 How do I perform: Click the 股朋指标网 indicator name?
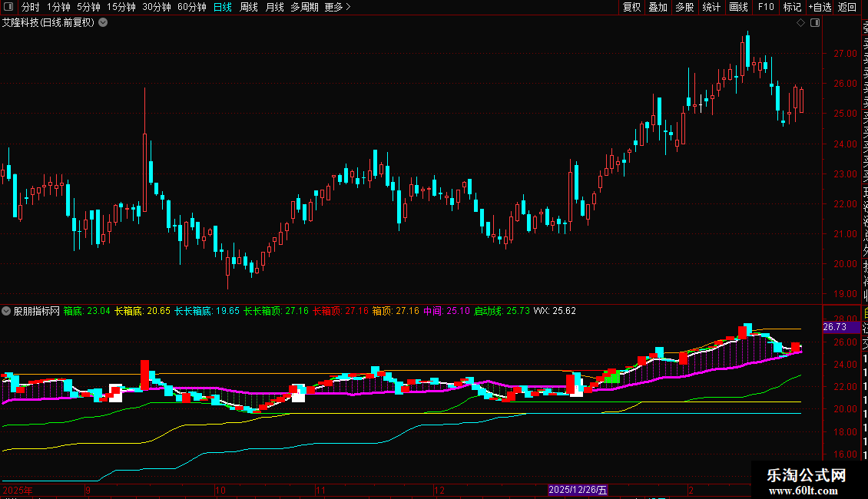click(37, 311)
